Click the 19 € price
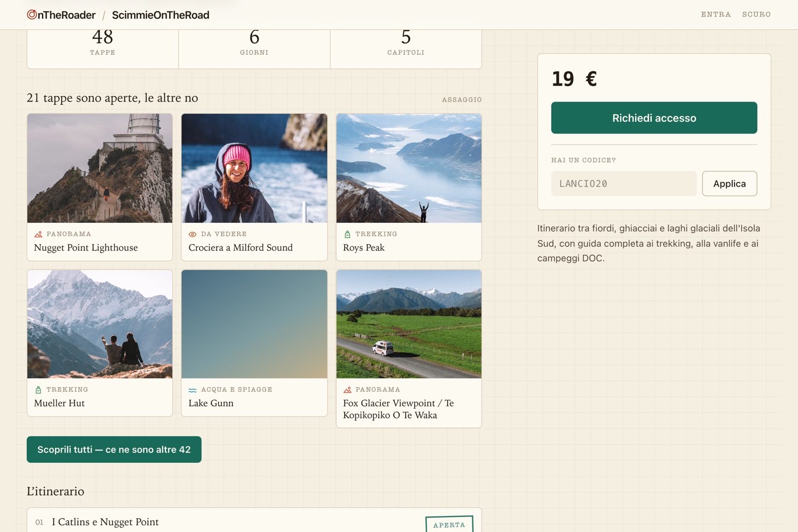Image resolution: width=798 pixels, height=532 pixels. tap(575, 79)
